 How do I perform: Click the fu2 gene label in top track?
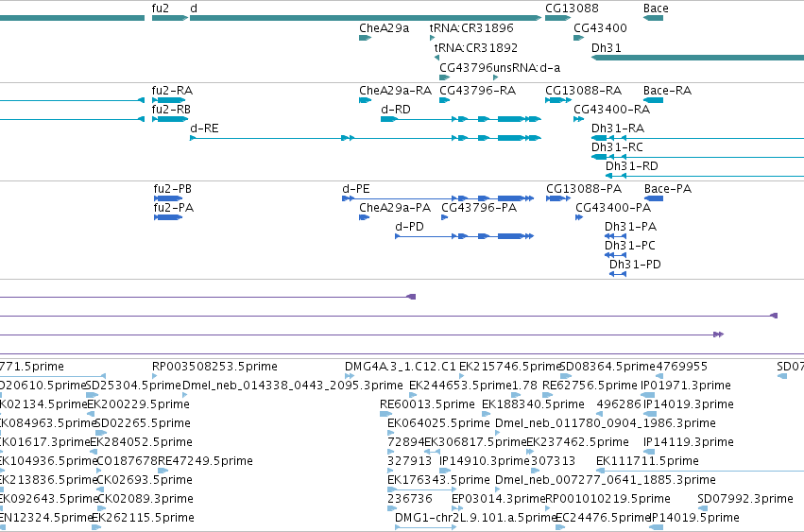(x=160, y=9)
